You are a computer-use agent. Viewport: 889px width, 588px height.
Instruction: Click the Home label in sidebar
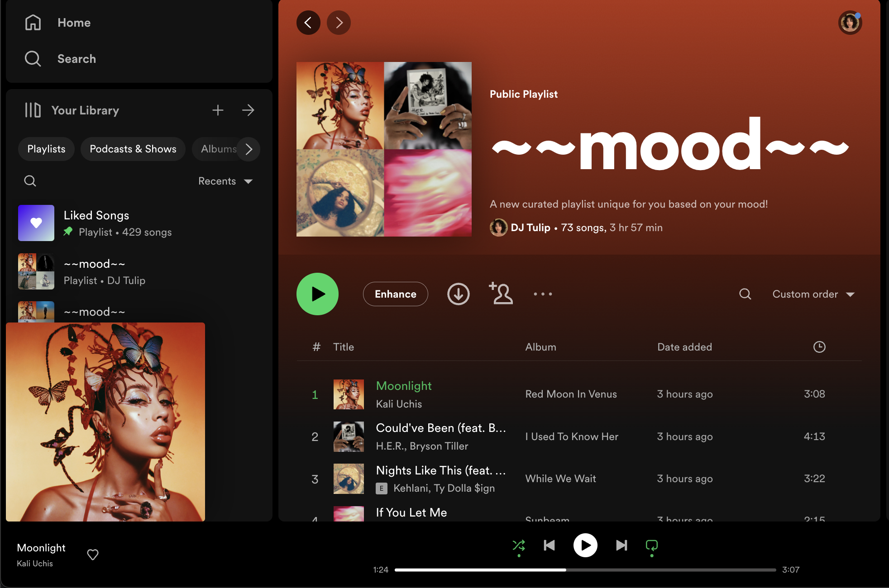tap(74, 23)
